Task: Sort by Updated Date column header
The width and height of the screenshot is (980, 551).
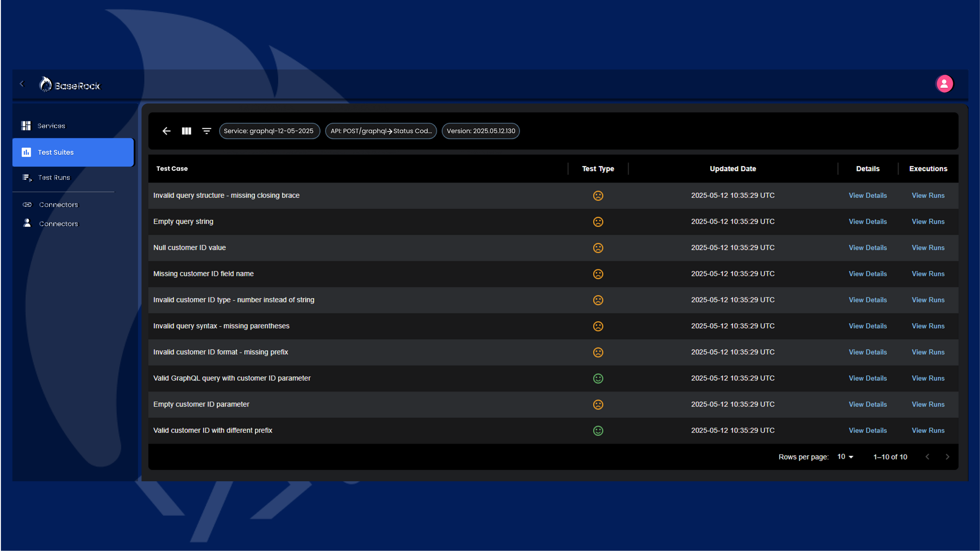Action: 733,169
